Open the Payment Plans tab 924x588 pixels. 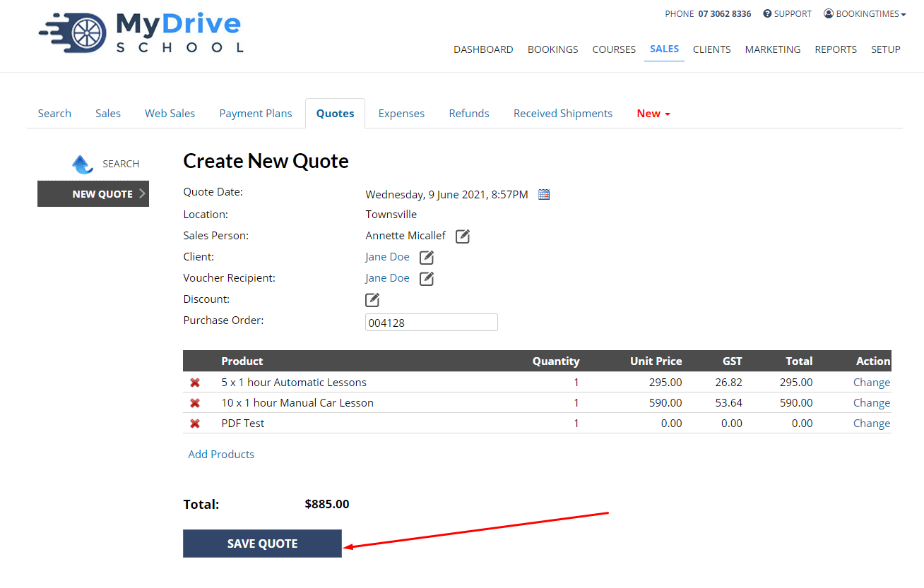(256, 114)
